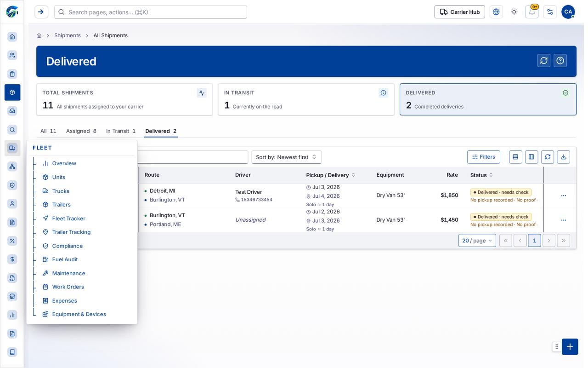Go to Shipments breadcrumb link
This screenshot has height=368, width=588.
[68, 35]
